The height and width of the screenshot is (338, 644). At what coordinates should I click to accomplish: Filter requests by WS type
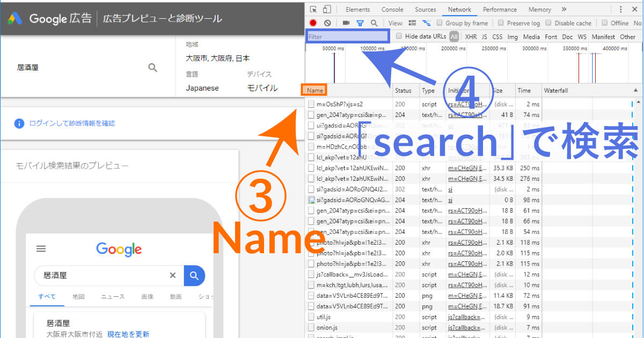point(582,37)
